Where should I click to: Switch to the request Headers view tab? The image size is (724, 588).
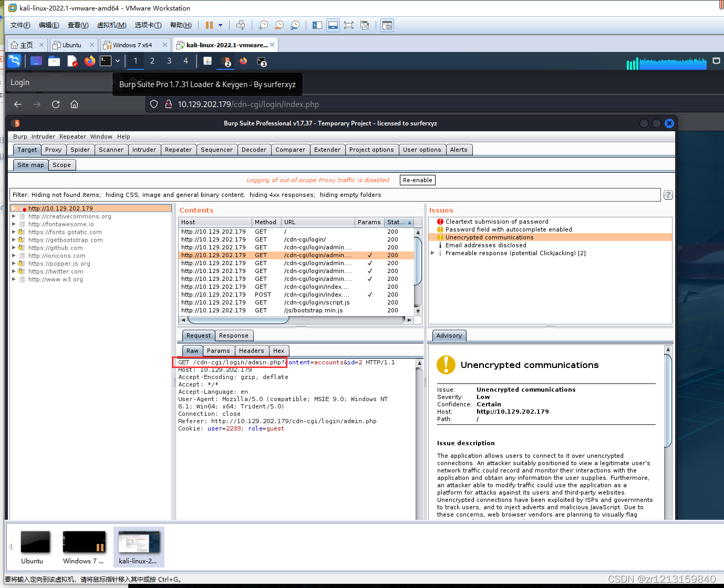pyautogui.click(x=251, y=351)
